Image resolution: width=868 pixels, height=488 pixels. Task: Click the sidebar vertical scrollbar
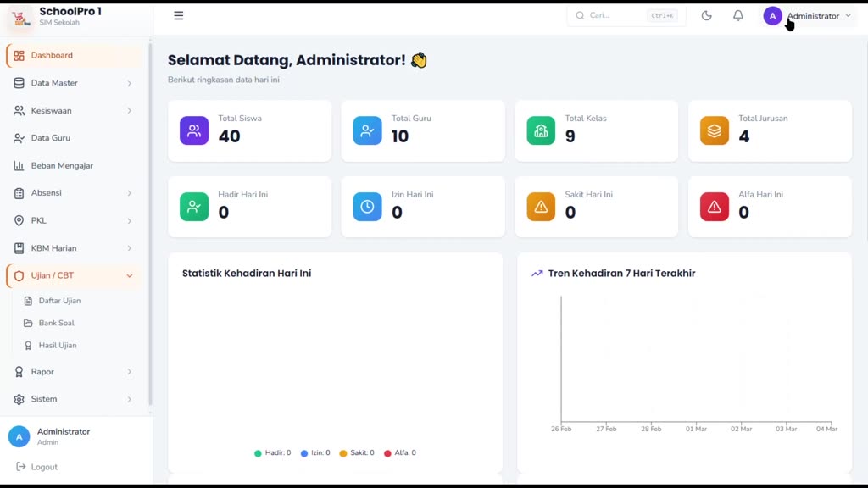tap(149, 224)
